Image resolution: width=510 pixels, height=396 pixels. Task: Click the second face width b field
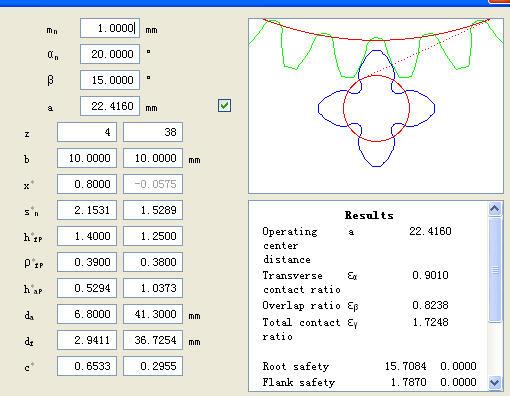[153, 158]
